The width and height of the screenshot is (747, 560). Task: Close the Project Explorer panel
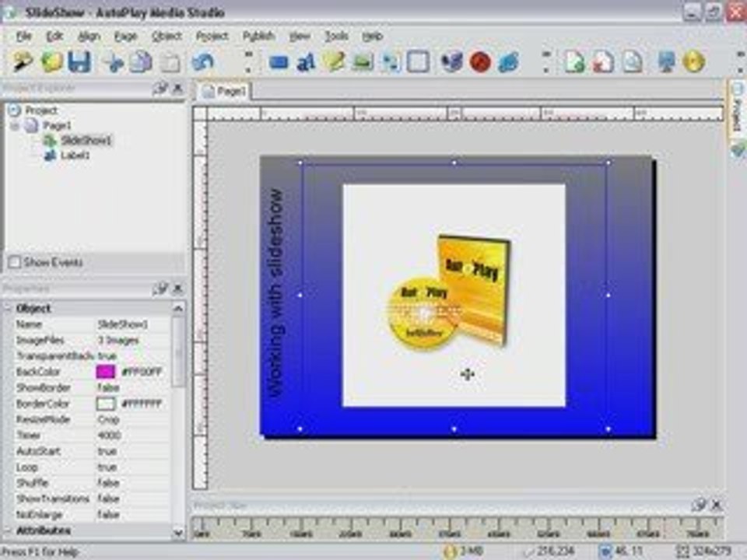pos(177,89)
